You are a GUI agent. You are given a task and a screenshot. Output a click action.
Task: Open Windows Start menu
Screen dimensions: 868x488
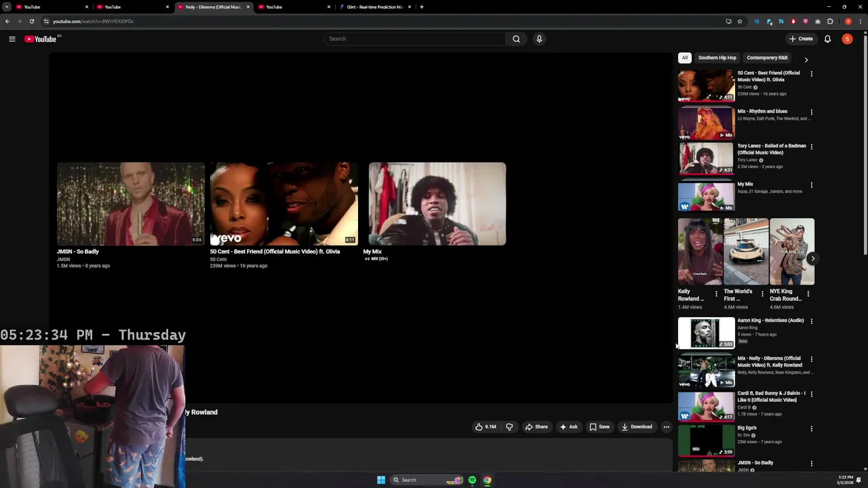[381, 480]
